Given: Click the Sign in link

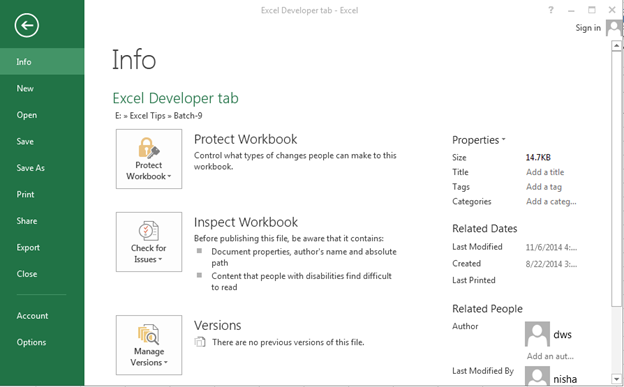Looking at the screenshot, I should pos(588,28).
